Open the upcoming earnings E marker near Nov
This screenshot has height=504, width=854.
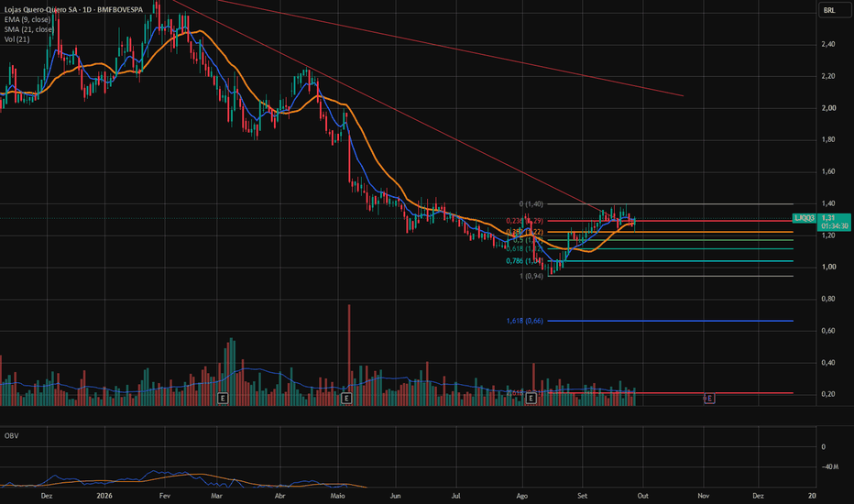(709, 399)
